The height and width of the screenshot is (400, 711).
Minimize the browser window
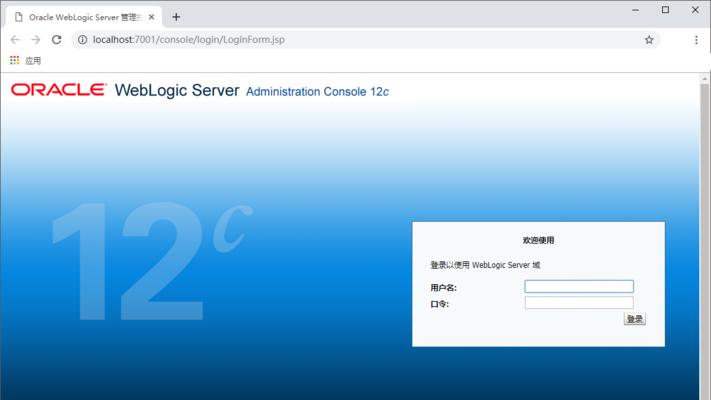[635, 10]
